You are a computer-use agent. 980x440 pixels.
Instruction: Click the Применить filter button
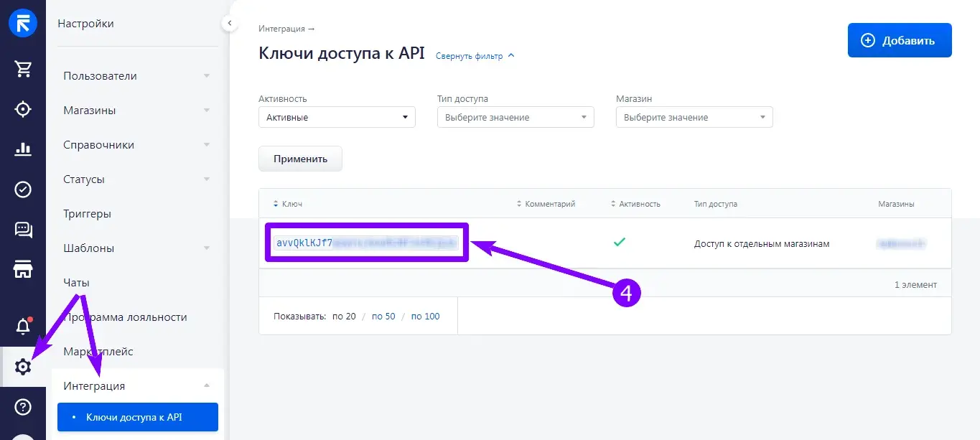pyautogui.click(x=300, y=159)
